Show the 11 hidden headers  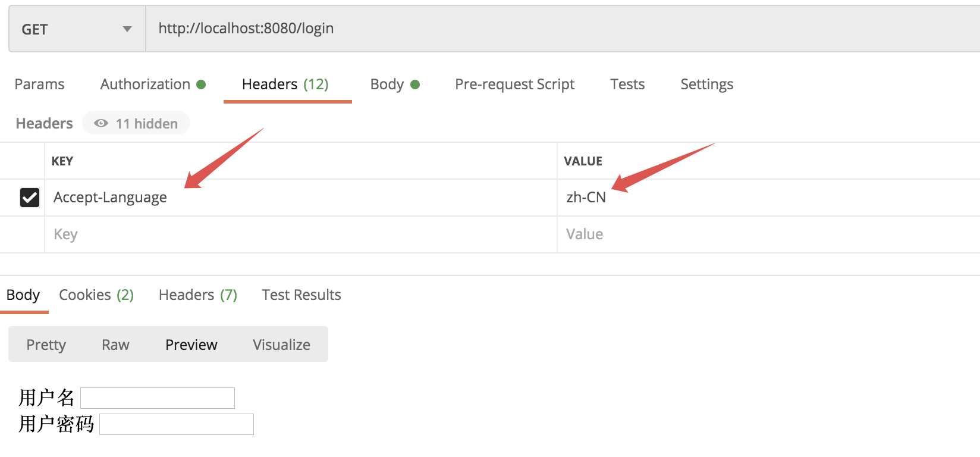[136, 124]
